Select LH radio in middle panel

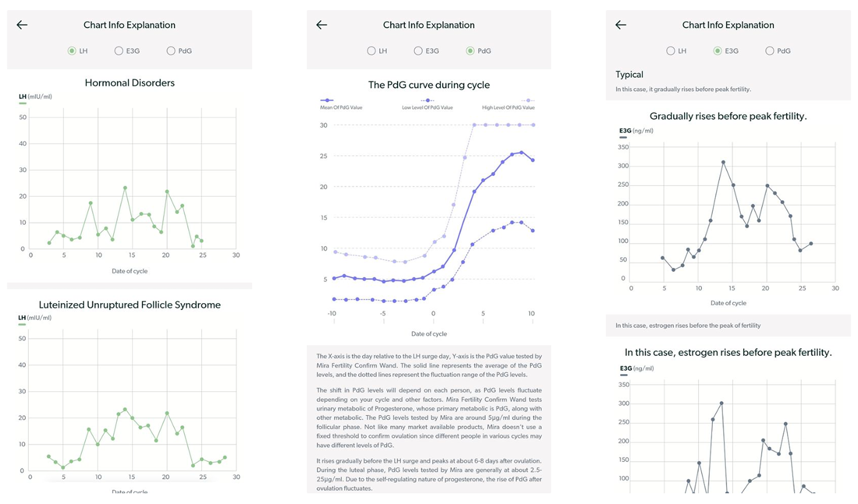(x=371, y=51)
